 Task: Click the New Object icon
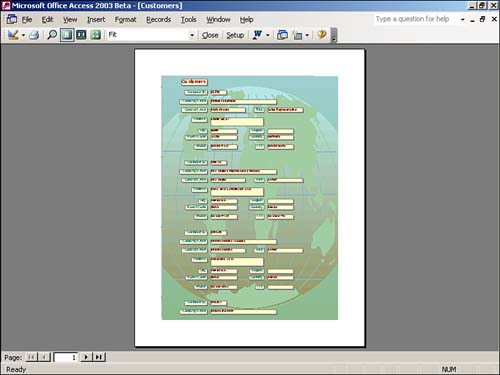(297, 35)
